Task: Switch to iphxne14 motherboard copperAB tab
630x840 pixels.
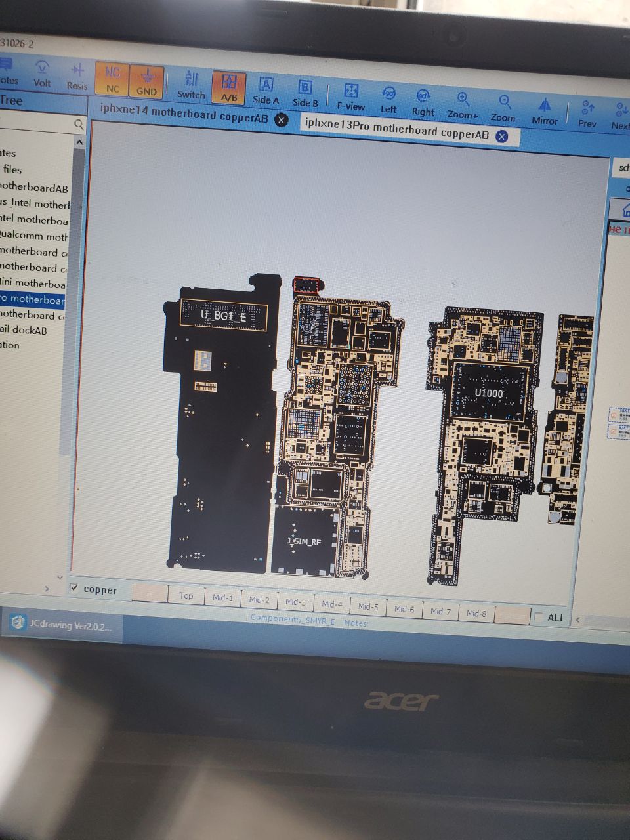Action: [x=184, y=113]
